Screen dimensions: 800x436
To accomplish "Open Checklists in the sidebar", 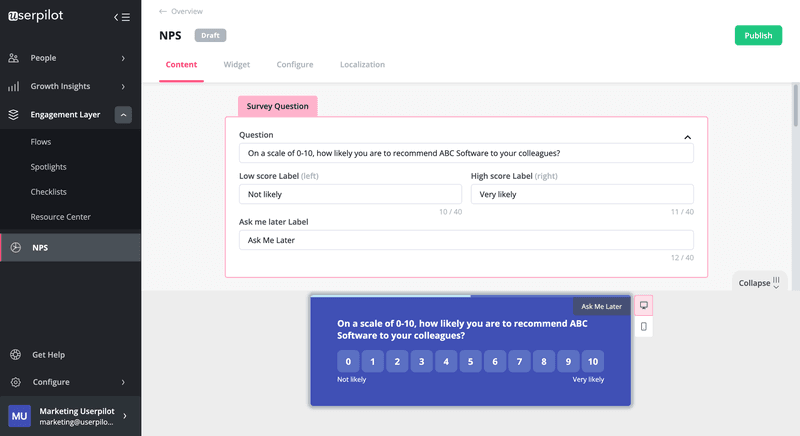I will (x=49, y=192).
